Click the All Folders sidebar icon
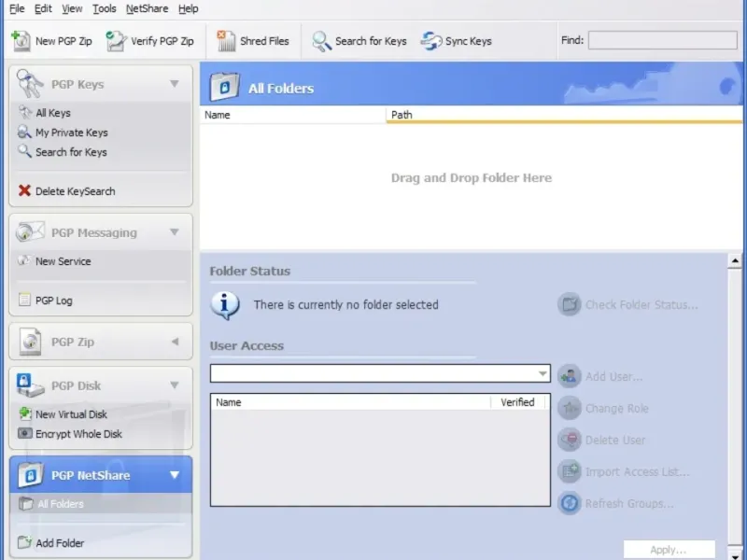The width and height of the screenshot is (747, 560). [x=26, y=503]
